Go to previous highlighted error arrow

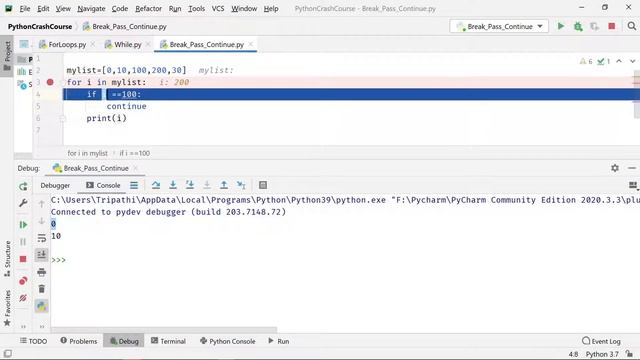coord(619,61)
